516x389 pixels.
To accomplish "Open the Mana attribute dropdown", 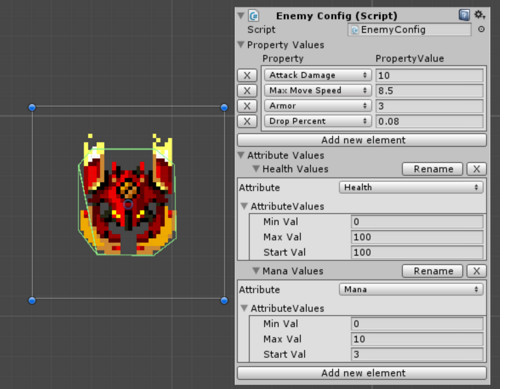I will pyautogui.click(x=411, y=289).
